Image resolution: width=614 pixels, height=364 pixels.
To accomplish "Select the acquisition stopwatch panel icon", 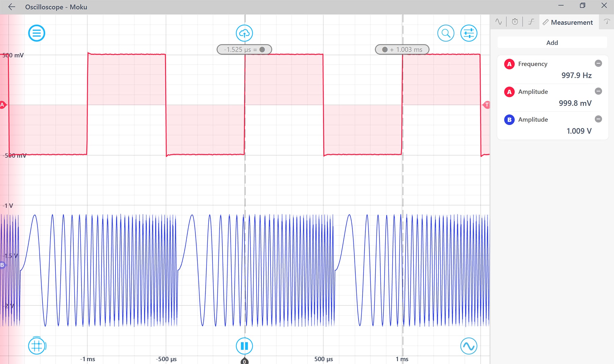I will pos(515,22).
